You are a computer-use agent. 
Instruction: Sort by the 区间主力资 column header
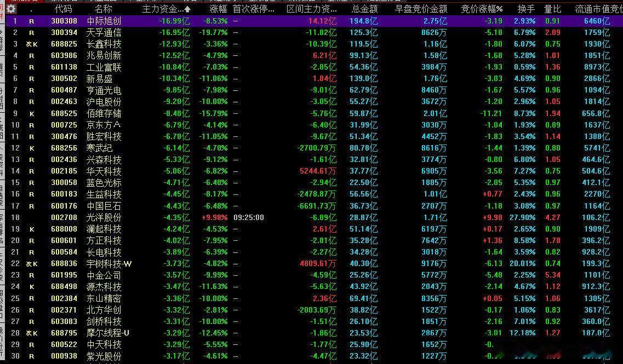tap(311, 9)
